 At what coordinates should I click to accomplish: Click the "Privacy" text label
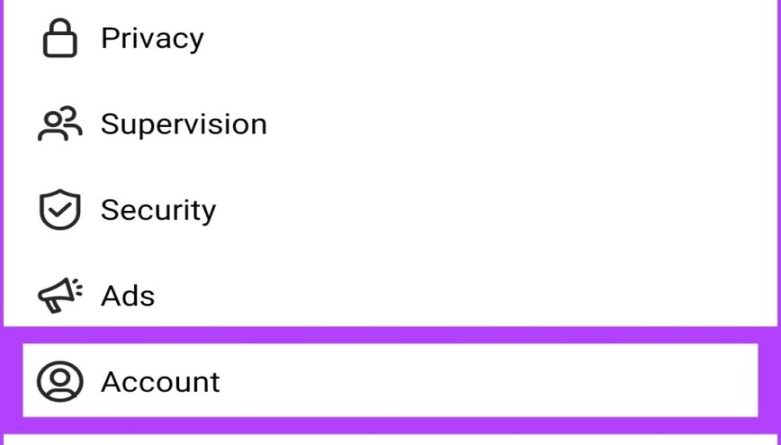[x=152, y=38]
